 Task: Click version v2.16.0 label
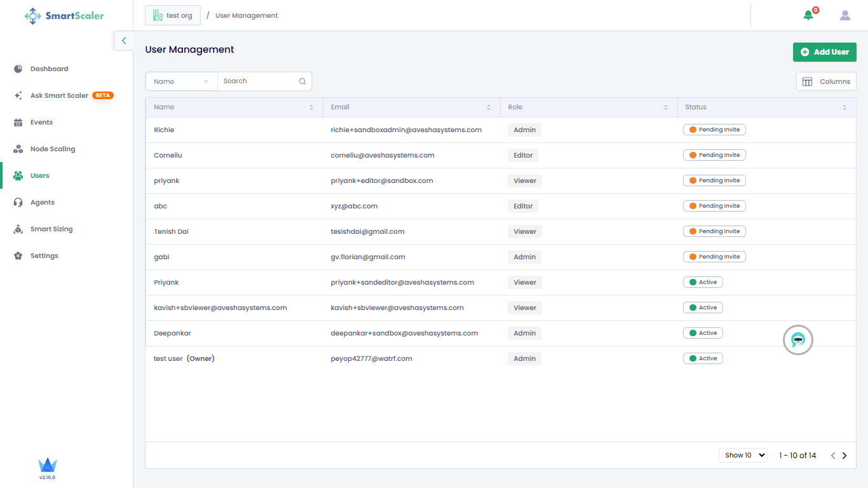coord(47,477)
